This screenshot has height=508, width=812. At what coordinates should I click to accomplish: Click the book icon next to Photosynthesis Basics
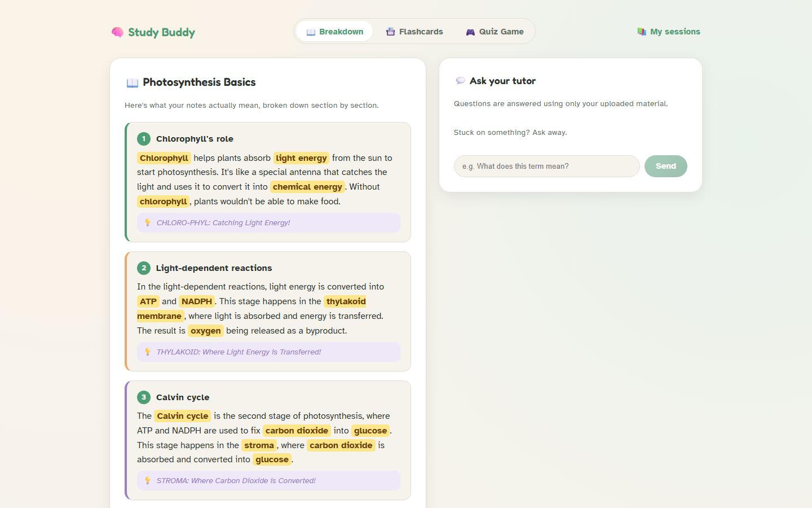(x=133, y=83)
